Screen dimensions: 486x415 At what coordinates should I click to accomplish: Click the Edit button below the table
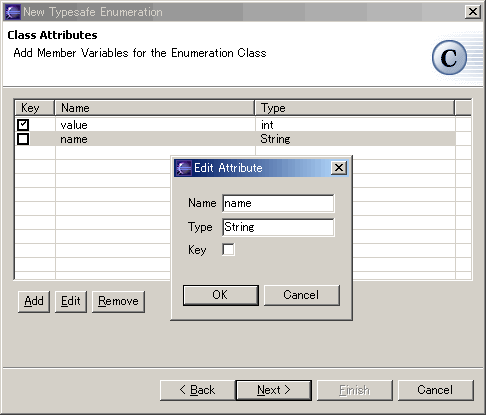tap(71, 301)
